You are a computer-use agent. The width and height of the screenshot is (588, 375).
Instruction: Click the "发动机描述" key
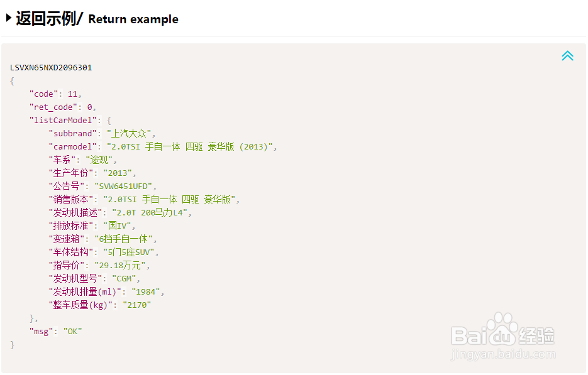pos(77,212)
